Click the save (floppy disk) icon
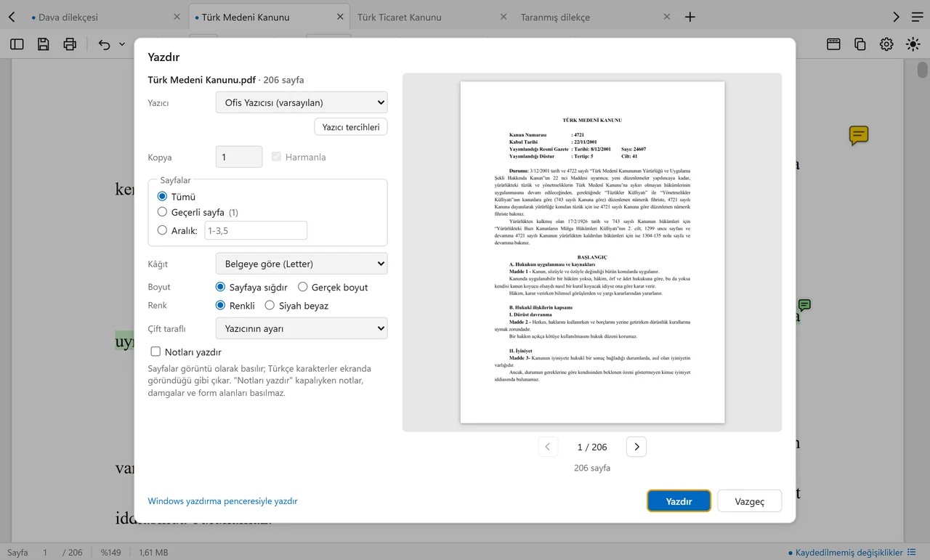Image resolution: width=930 pixels, height=560 pixels. (44, 44)
